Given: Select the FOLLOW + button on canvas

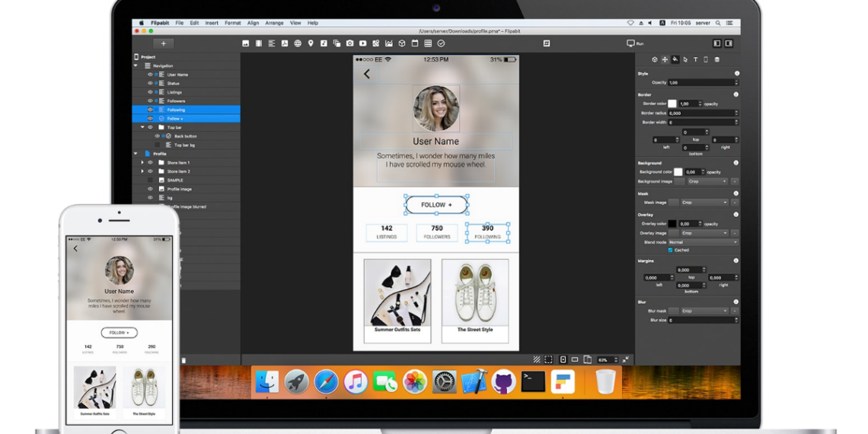Looking at the screenshot, I should point(436,205).
